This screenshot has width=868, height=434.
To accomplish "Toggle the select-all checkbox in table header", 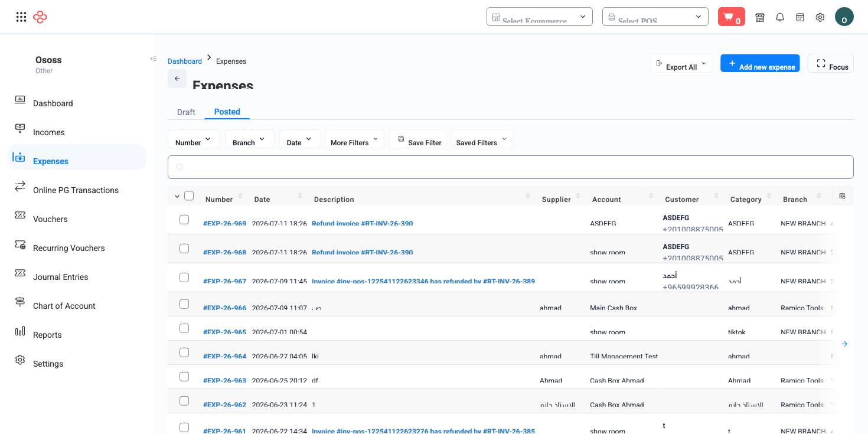I will 189,195.
